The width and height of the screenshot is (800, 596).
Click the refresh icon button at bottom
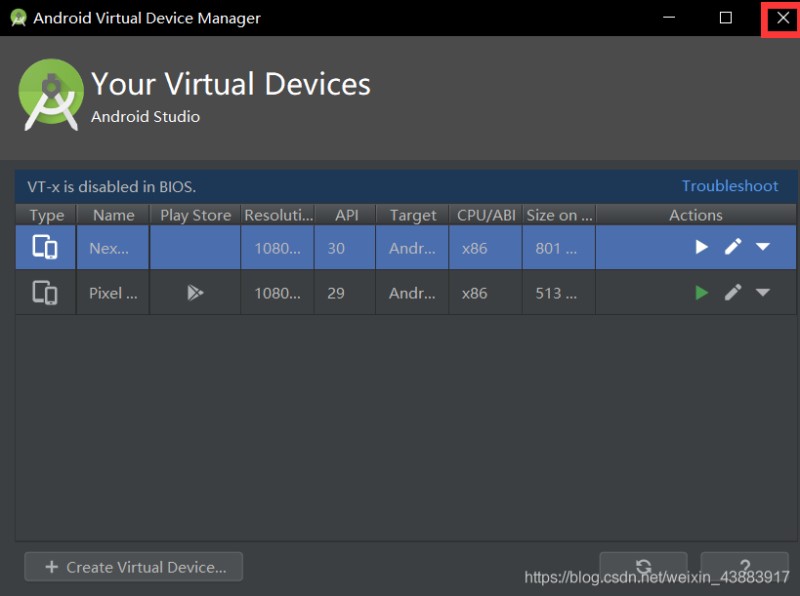[643, 565]
